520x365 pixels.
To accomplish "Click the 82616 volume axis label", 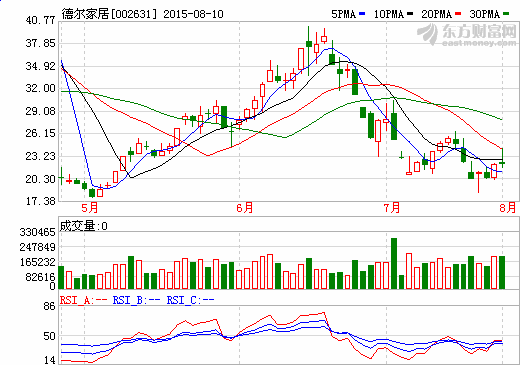I will coord(40,277).
